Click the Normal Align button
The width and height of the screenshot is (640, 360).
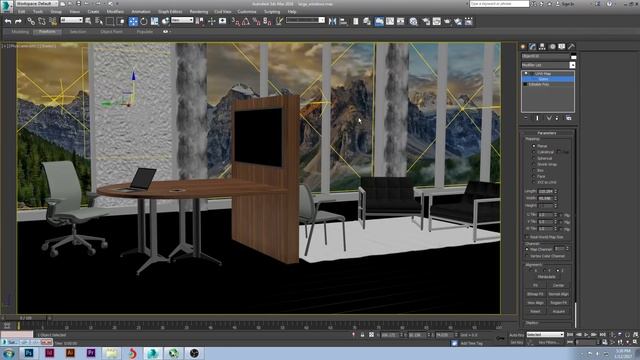click(x=558, y=294)
